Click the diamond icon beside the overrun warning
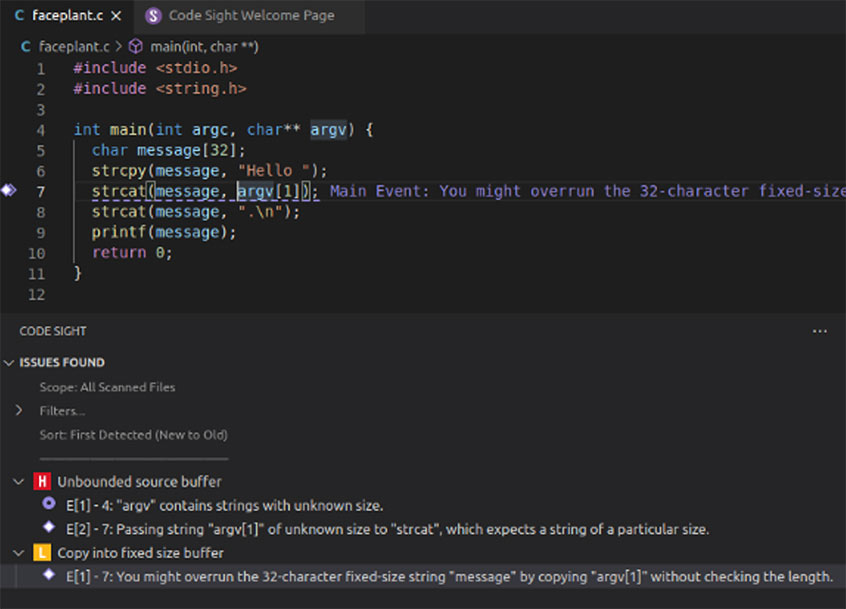The image size is (846, 609). pyautogui.click(x=47, y=576)
